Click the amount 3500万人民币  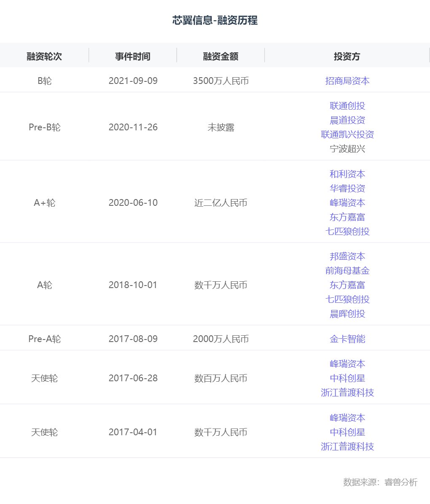[x=221, y=81]
